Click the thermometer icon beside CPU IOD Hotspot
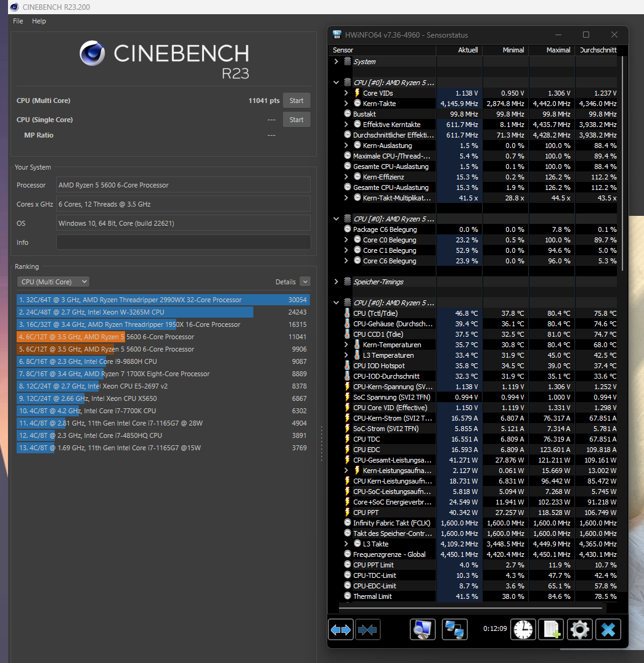 point(348,366)
